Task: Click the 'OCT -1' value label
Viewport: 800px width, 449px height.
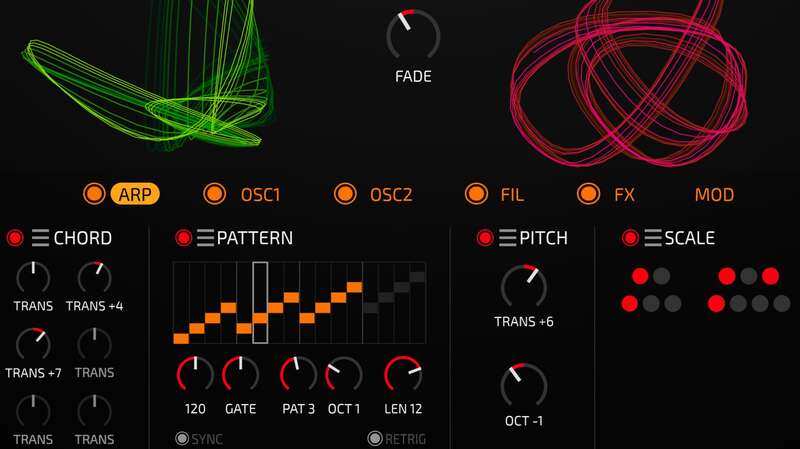Action: pyautogui.click(x=524, y=421)
